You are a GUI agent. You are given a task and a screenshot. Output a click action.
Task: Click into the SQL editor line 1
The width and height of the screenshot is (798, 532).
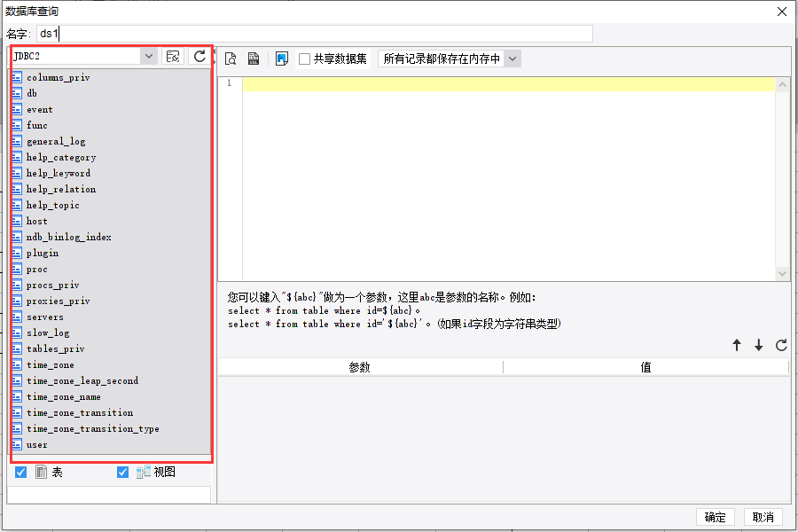(x=508, y=84)
